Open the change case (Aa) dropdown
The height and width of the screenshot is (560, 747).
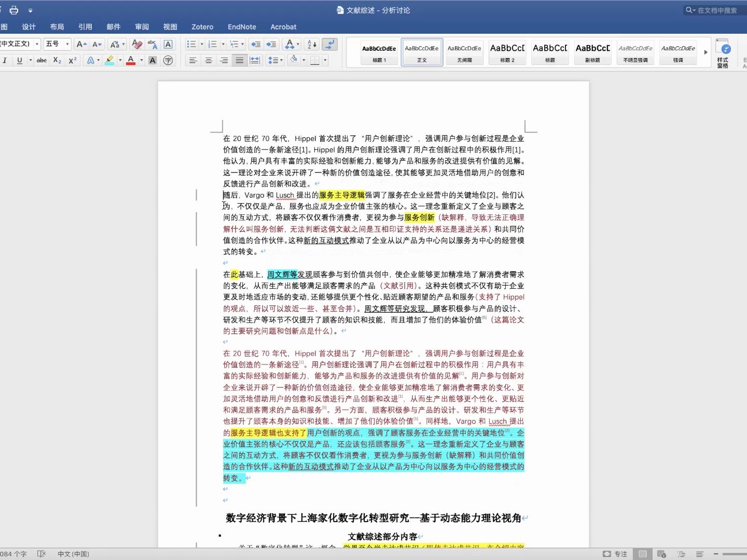click(x=118, y=44)
